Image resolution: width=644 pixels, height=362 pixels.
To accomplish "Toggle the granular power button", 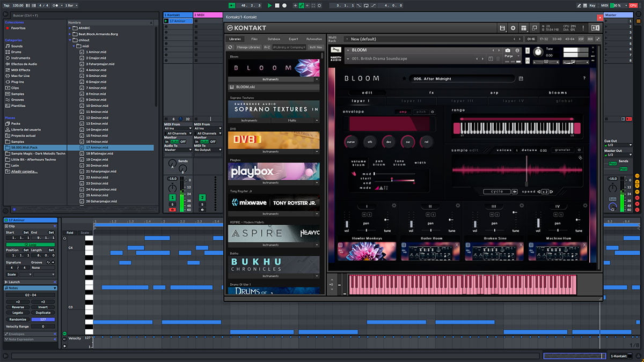I will 579,150.
